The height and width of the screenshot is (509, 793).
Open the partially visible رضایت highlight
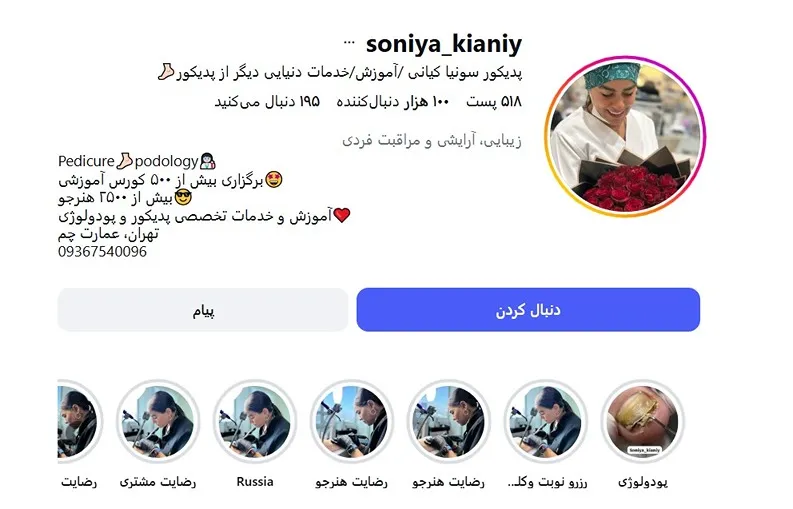tap(79, 421)
